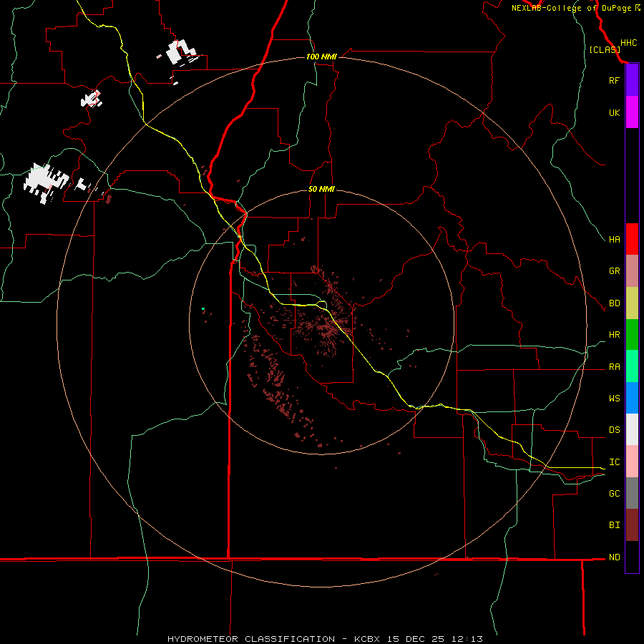Click the BI legend label

614,525
